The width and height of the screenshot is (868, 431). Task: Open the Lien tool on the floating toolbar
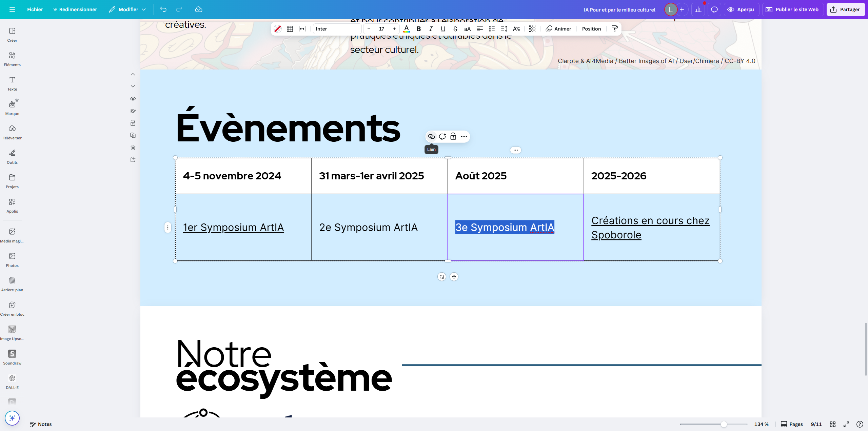pyautogui.click(x=431, y=136)
